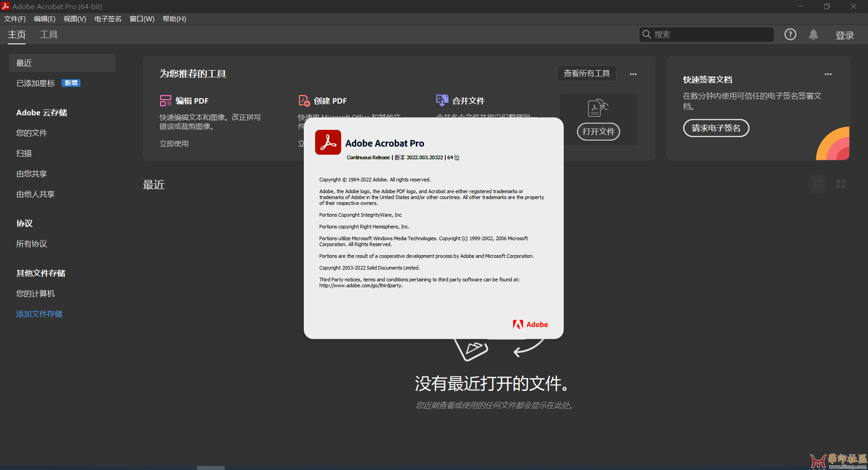Check notifications via the bell icon

pos(814,34)
